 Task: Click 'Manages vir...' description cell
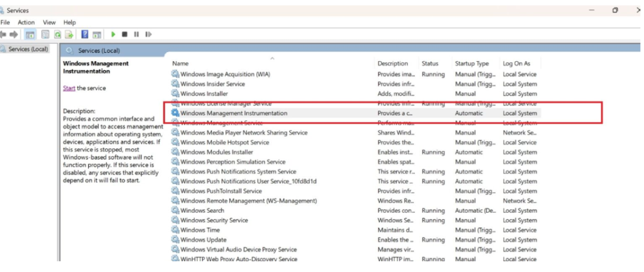click(x=395, y=249)
